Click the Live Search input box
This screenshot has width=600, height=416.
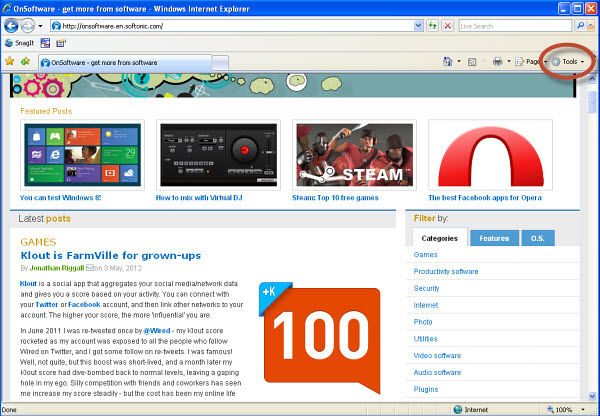pos(512,25)
